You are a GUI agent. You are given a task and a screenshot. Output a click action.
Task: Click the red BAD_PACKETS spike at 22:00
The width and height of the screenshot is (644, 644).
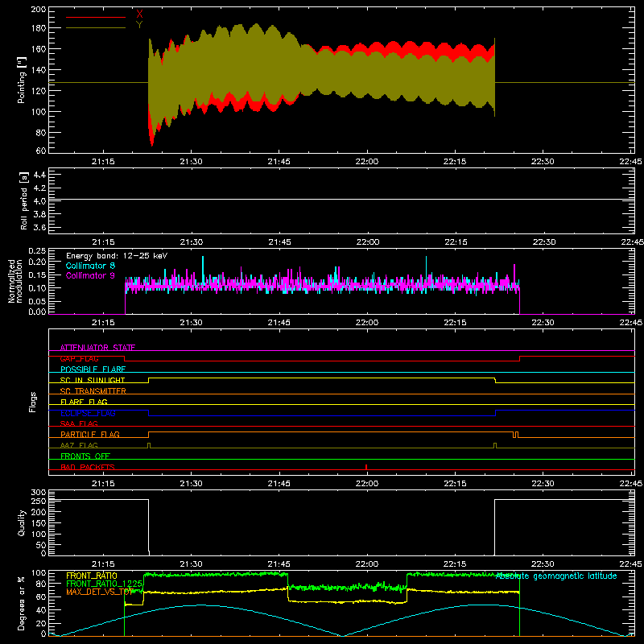coord(366,467)
